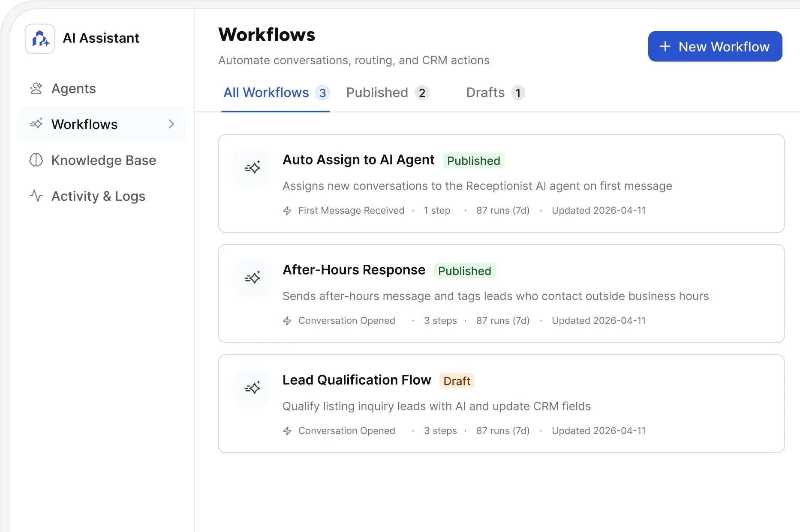800x532 pixels.
Task: Click the Activity & Logs pulse icon
Action: click(x=36, y=196)
